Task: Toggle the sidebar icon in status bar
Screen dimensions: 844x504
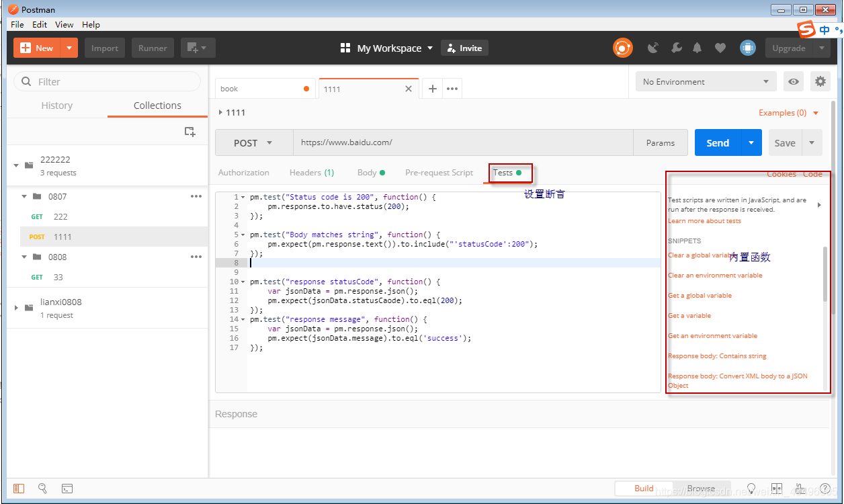Action: 19,489
